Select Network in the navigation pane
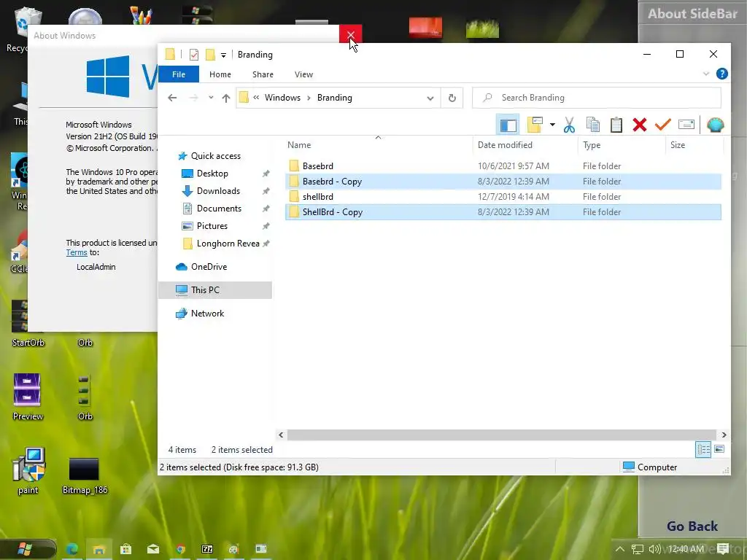747x560 pixels. tap(207, 314)
